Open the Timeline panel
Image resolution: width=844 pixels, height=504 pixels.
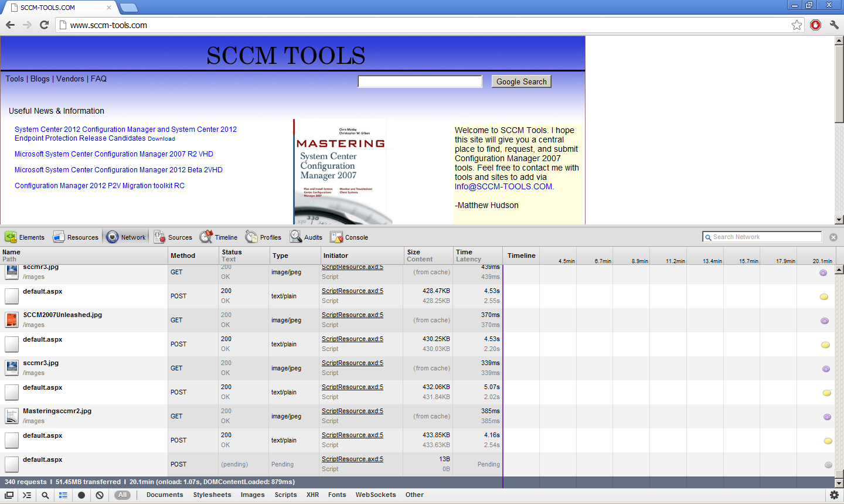[x=219, y=237]
